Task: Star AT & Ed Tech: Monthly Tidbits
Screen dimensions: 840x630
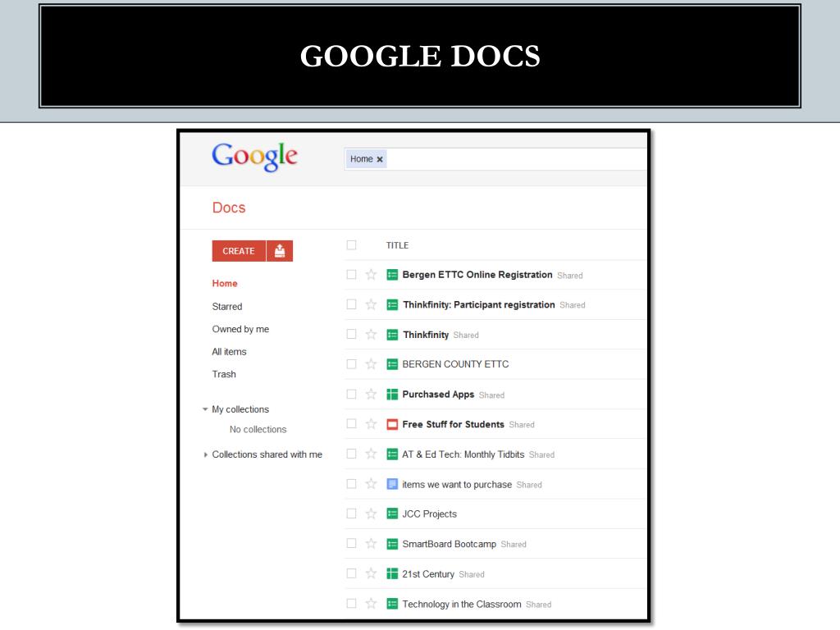Action: pos(371,454)
